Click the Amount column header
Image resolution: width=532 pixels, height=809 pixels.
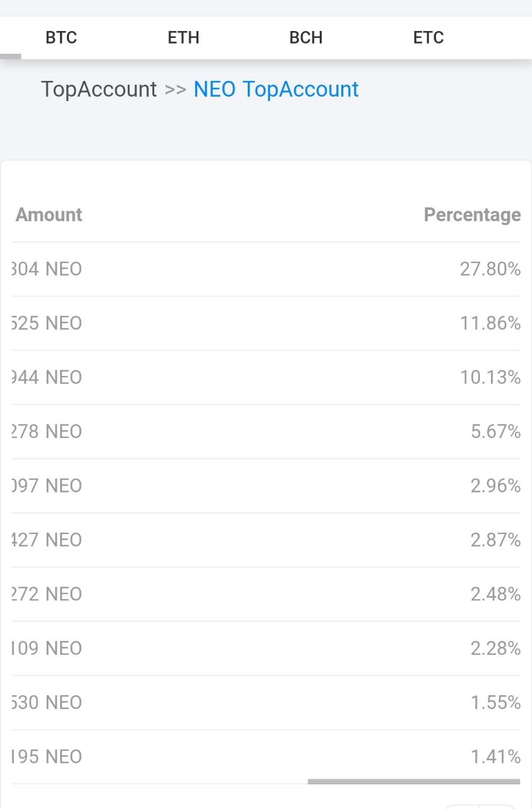(x=49, y=215)
